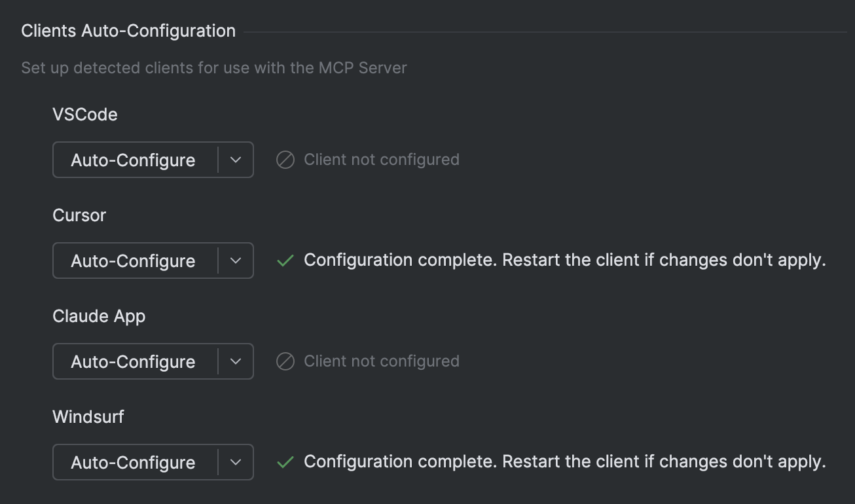Image resolution: width=855 pixels, height=504 pixels.
Task: Click Auto-Configure button for Claude App
Action: pos(134,362)
